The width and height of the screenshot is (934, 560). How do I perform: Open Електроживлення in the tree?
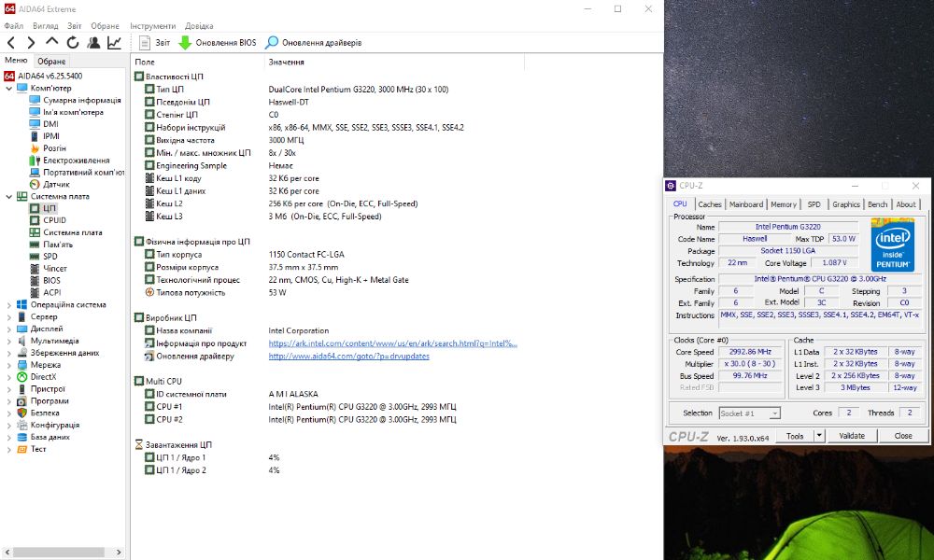[x=77, y=161]
